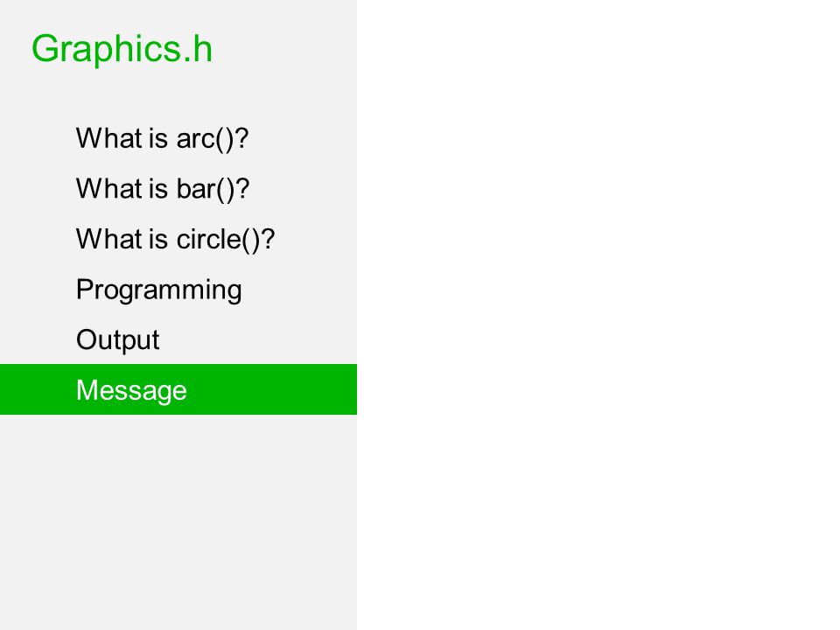This screenshot has width=840, height=630.
Task: Select the 'What is bar()?' entry
Action: pyautogui.click(x=163, y=189)
